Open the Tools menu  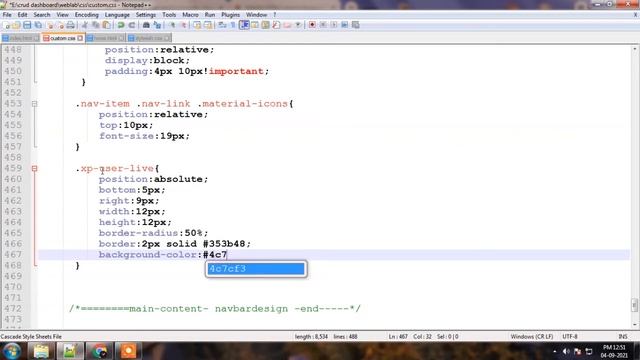click(169, 15)
